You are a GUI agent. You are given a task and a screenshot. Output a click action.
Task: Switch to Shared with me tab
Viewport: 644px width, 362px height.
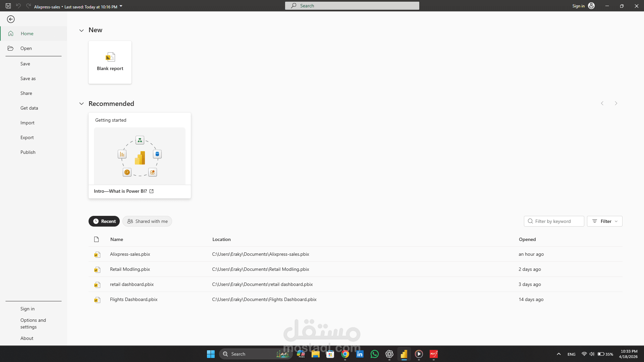[147, 221]
